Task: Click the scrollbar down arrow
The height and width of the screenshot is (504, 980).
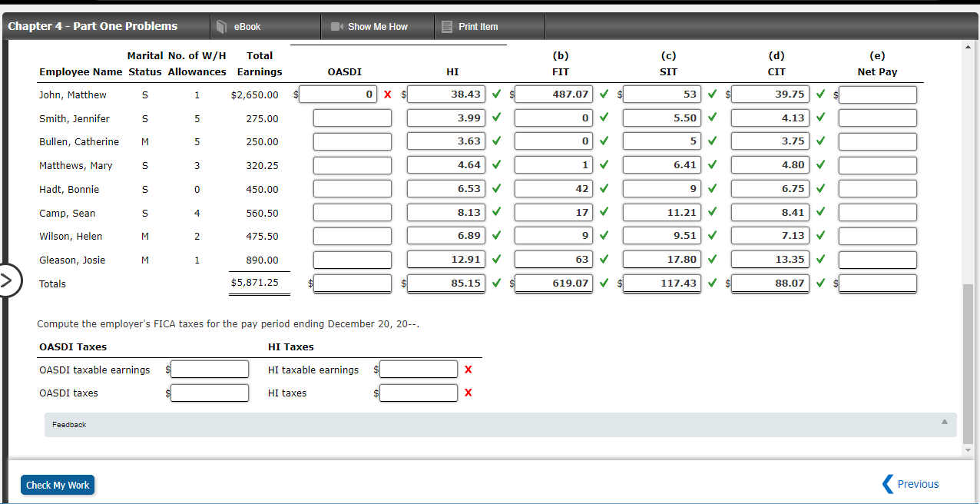Action: pos(968,450)
